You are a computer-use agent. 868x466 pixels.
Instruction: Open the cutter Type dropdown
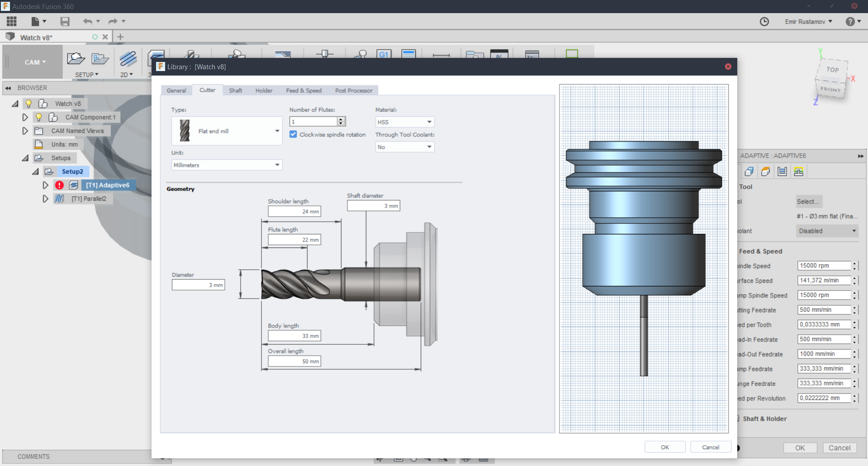[x=227, y=131]
